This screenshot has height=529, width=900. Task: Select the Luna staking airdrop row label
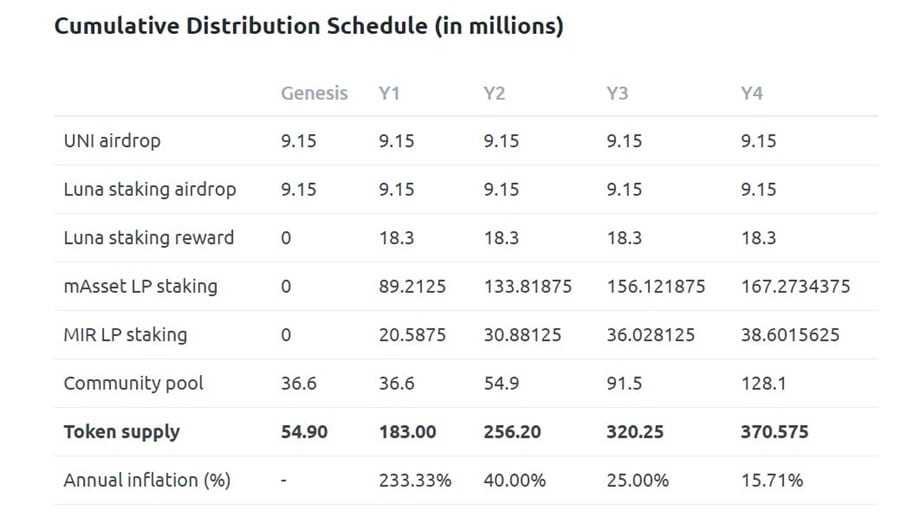coord(149,189)
